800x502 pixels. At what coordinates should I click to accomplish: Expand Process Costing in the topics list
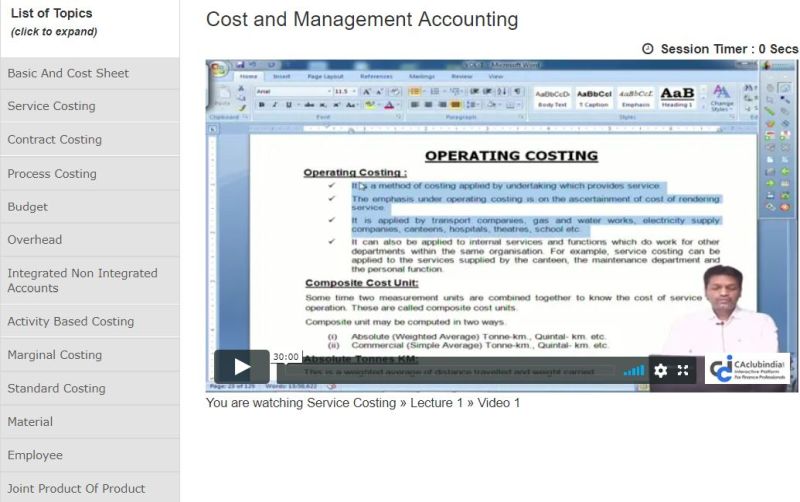click(x=52, y=173)
